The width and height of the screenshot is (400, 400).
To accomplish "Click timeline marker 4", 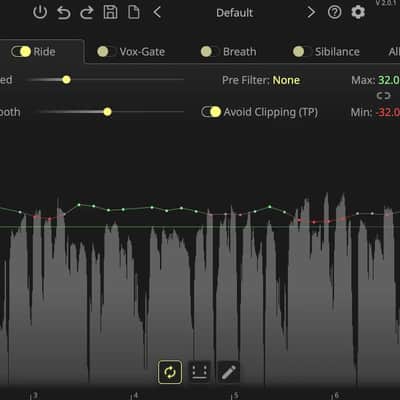I will tap(135, 396).
